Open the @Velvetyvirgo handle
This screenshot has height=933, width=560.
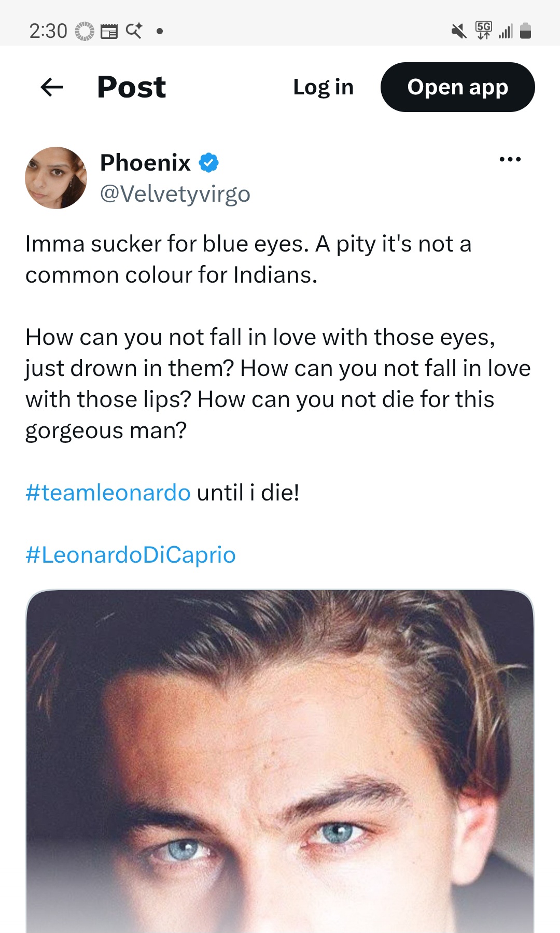click(x=175, y=194)
